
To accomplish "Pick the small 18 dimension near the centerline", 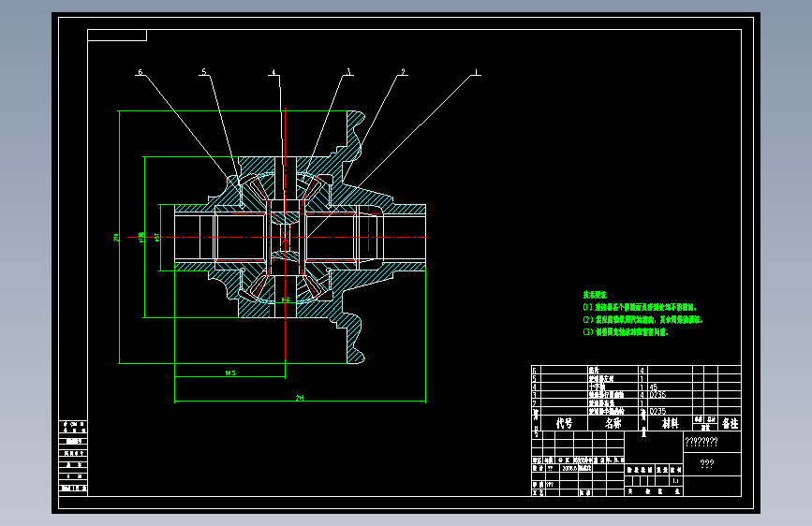I will 286,300.
